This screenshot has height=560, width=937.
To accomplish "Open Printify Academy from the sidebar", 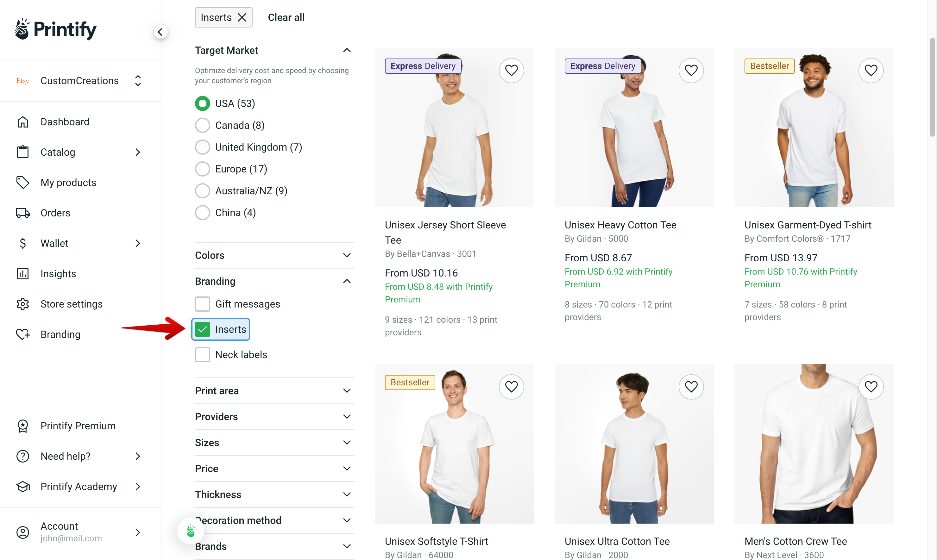I will [x=79, y=486].
